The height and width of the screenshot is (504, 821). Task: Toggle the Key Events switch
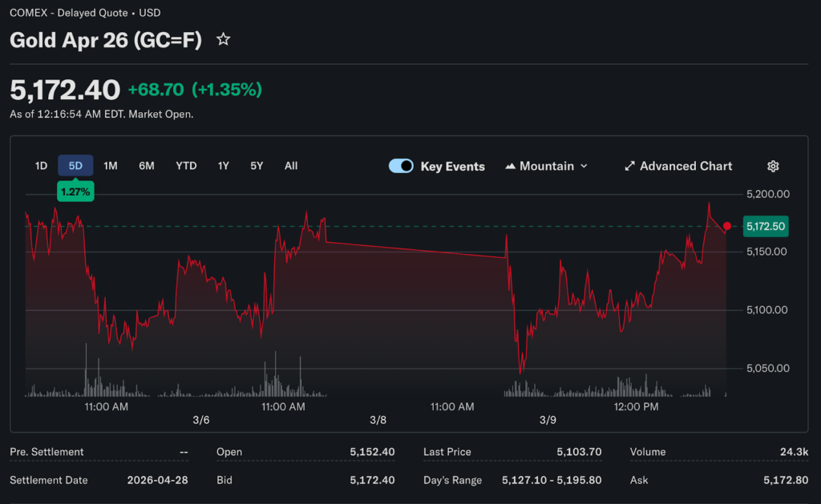tap(401, 166)
